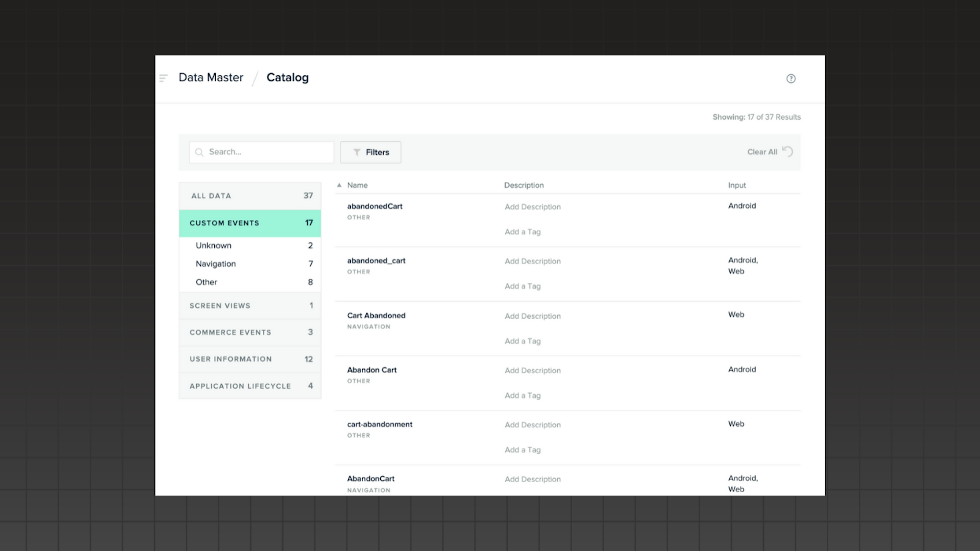The width and height of the screenshot is (980, 551).
Task: Sort by the Input column header
Action: click(x=737, y=185)
